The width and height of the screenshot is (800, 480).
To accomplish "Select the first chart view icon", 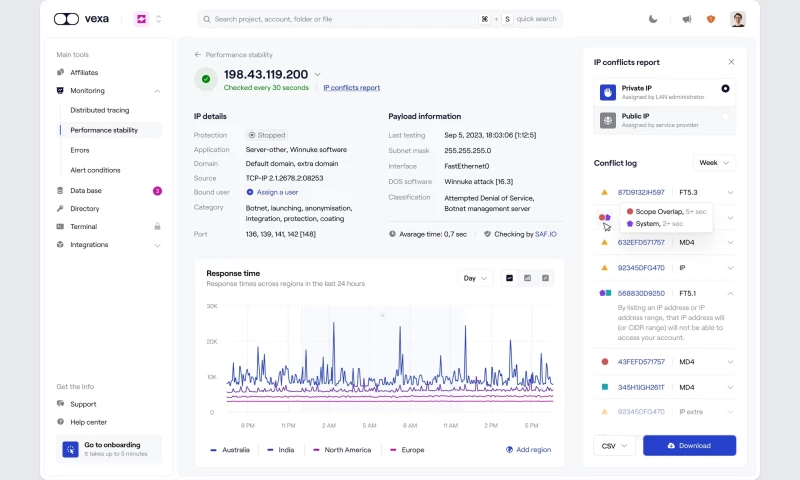I will click(509, 278).
